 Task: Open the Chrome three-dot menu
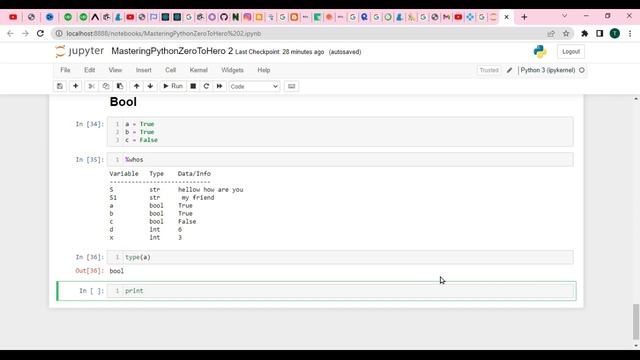pos(630,33)
